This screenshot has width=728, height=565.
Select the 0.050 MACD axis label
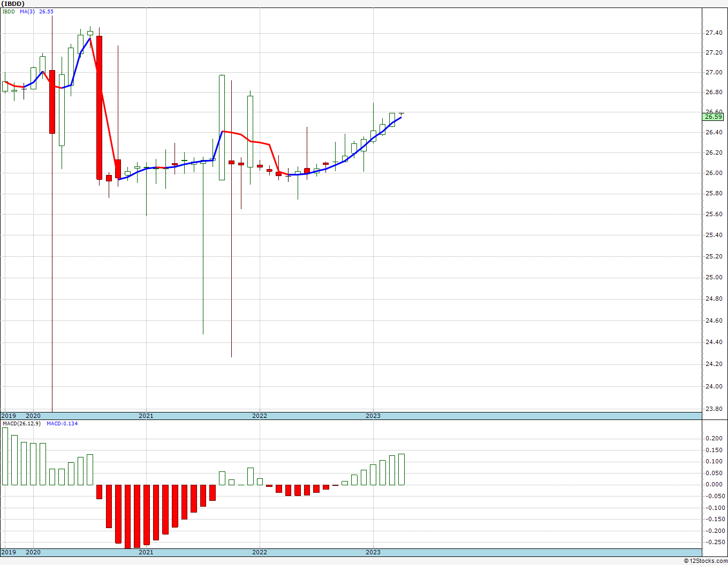tap(714, 473)
